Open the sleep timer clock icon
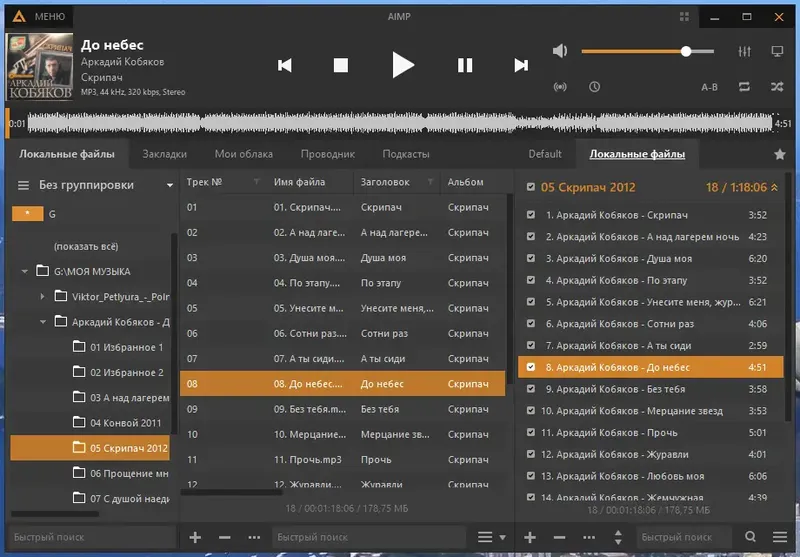Viewport: 800px width, 557px height. (594, 87)
